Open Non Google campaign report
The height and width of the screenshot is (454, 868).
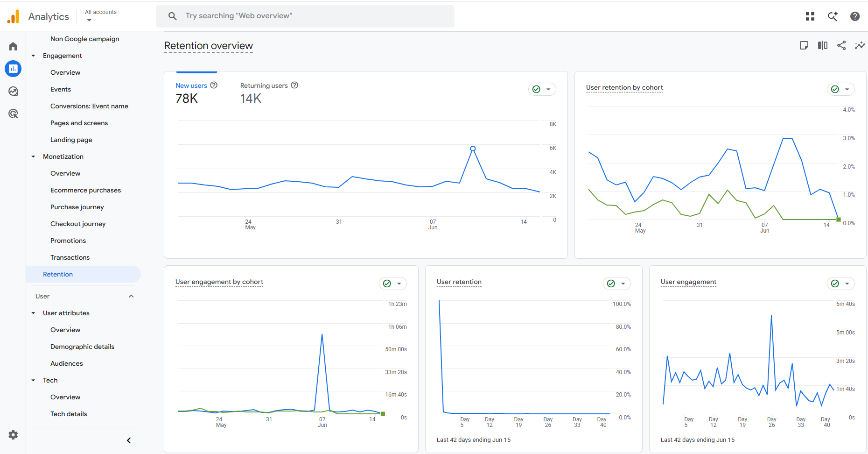[x=84, y=39]
